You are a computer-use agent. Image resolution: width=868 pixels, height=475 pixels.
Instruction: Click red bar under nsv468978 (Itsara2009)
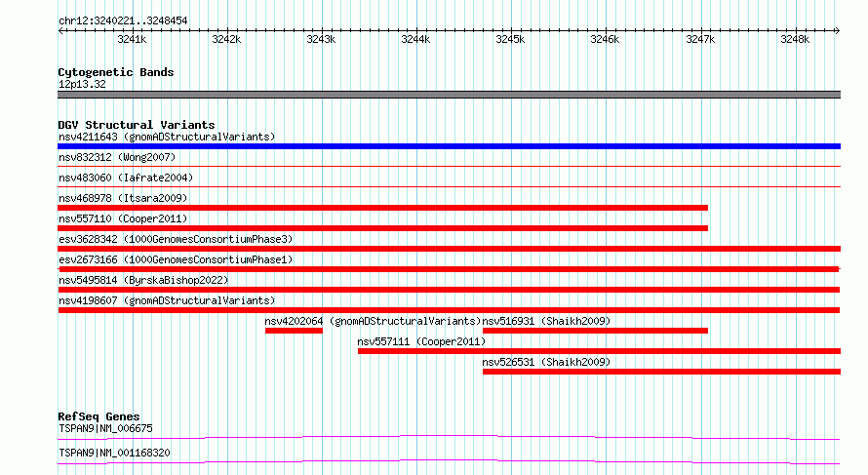tap(382, 208)
